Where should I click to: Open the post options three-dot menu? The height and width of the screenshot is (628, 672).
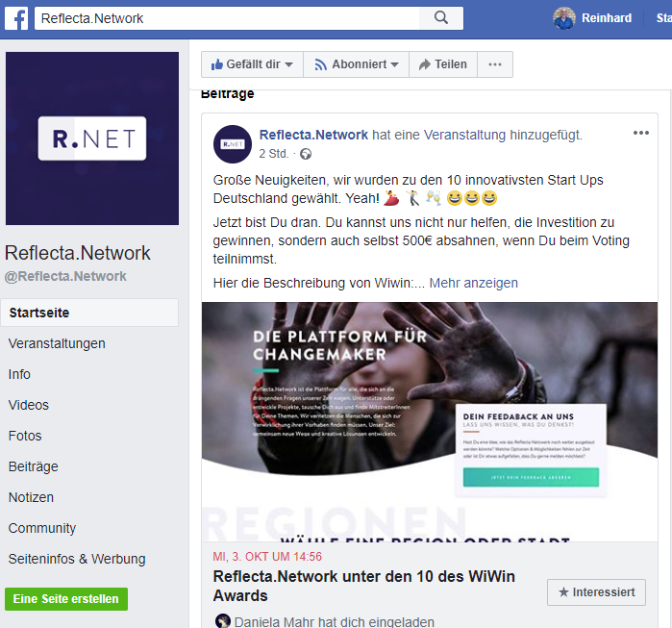(x=640, y=133)
